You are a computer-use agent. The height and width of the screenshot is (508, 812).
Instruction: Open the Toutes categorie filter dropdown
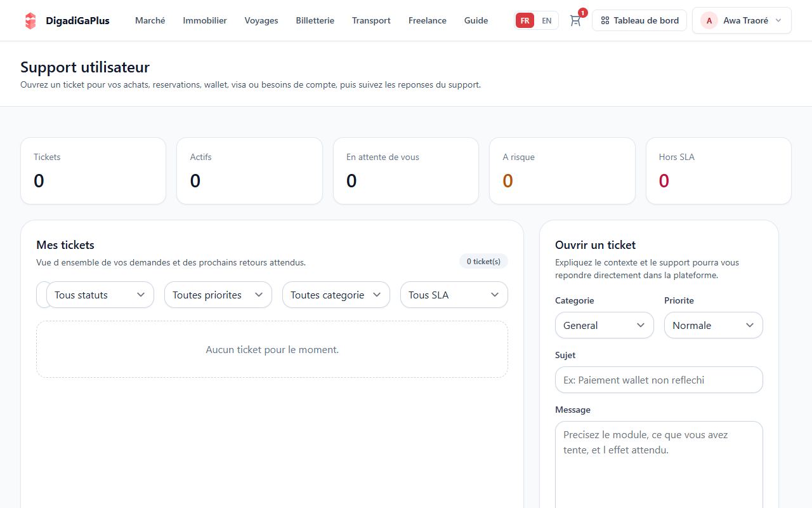336,295
